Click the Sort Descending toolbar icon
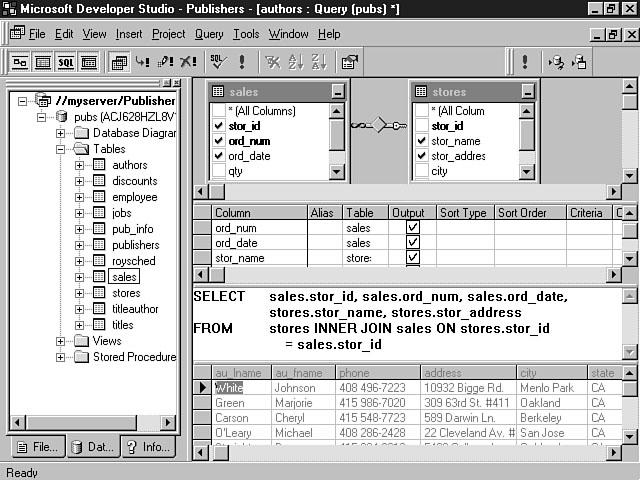 coord(320,62)
